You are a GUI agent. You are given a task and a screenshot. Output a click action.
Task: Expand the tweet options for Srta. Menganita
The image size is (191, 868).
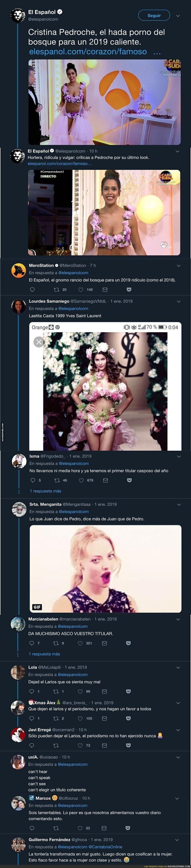[x=179, y=504]
